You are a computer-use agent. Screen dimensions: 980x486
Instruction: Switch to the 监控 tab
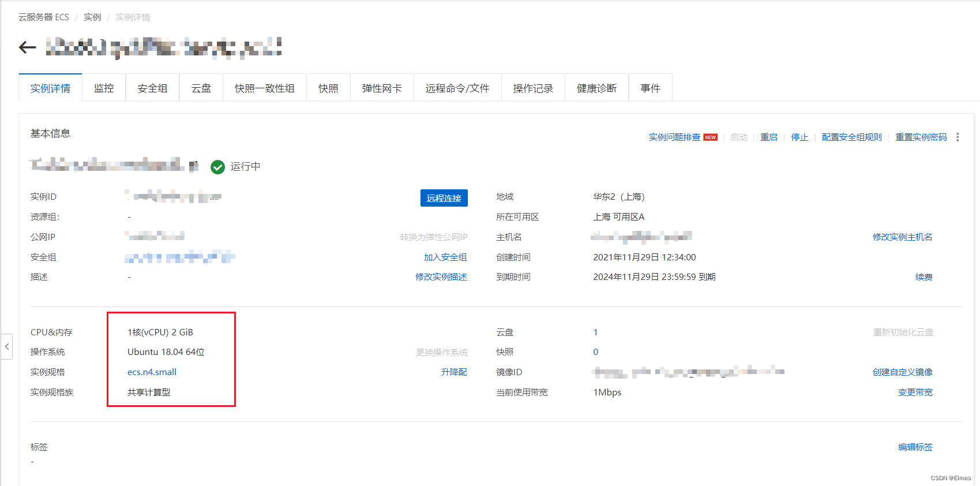(x=104, y=88)
